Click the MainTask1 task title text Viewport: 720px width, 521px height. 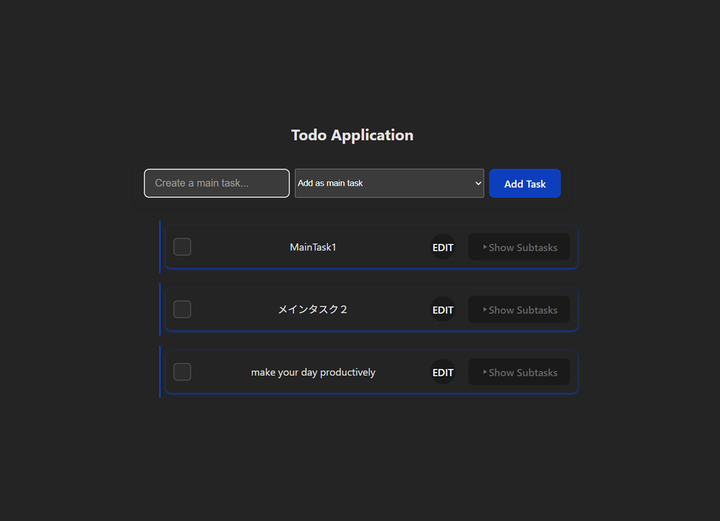[x=313, y=247]
